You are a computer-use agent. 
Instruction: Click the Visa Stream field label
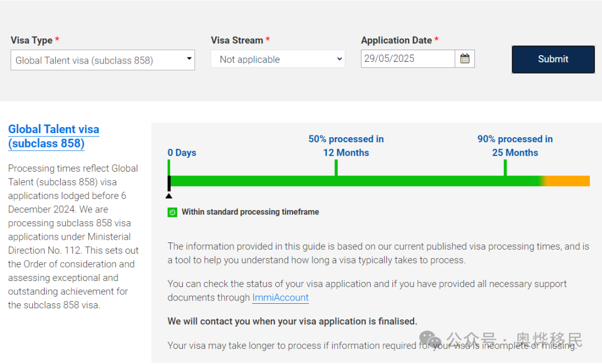(237, 40)
